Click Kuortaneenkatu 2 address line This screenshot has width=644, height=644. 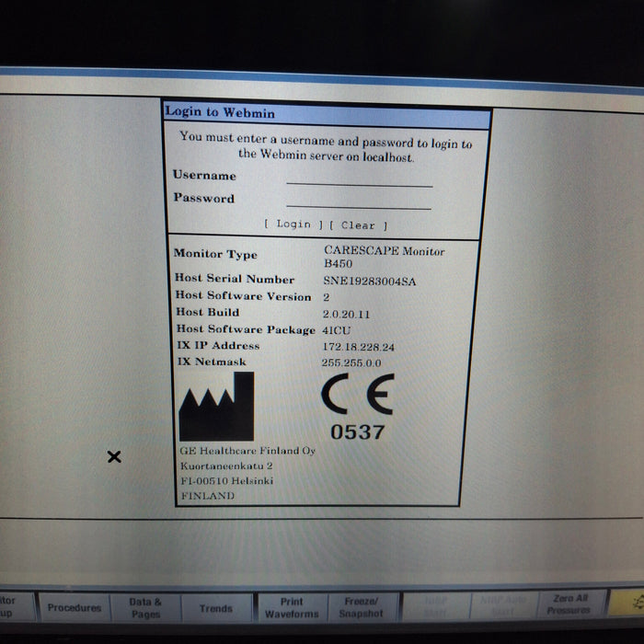tap(226, 466)
